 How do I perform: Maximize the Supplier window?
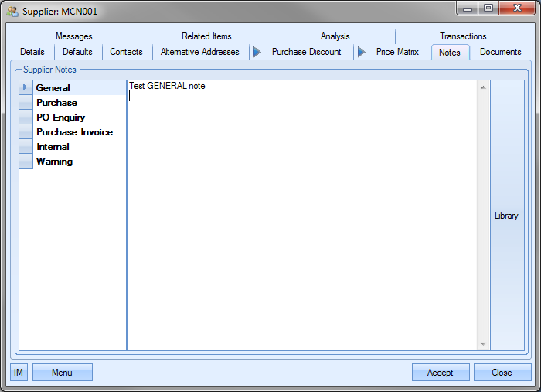pyautogui.click(x=488, y=9)
